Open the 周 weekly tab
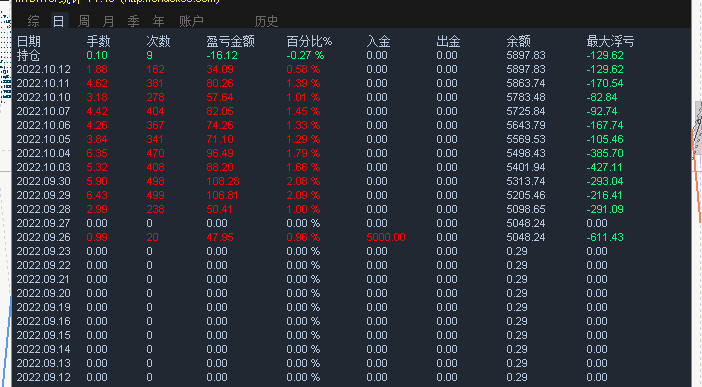 83,21
